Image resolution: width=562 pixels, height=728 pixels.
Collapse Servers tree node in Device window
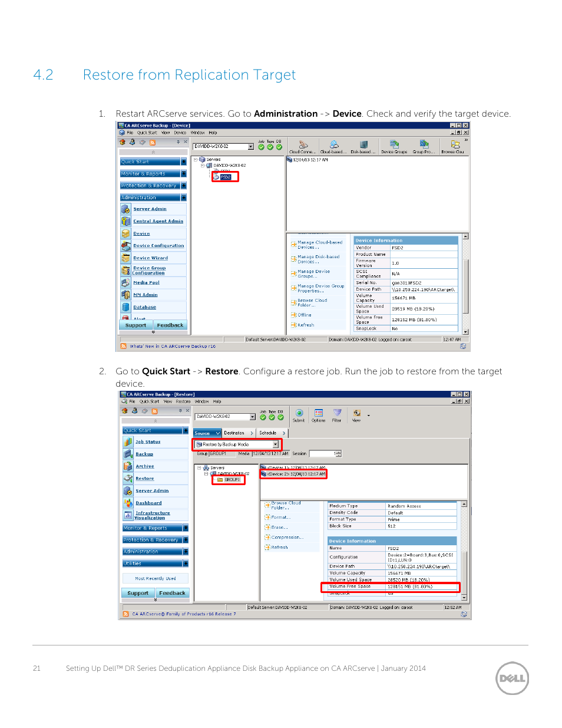point(196,160)
